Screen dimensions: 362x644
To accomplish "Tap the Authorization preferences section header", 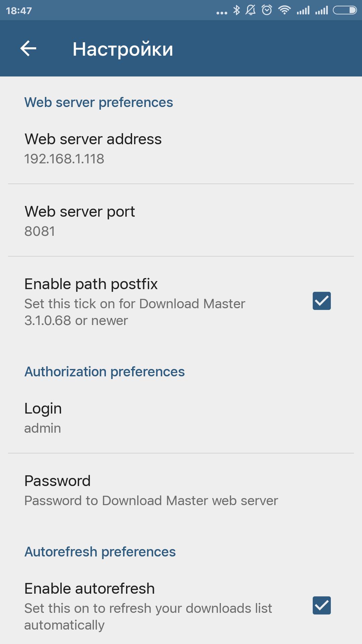I will point(104,372).
